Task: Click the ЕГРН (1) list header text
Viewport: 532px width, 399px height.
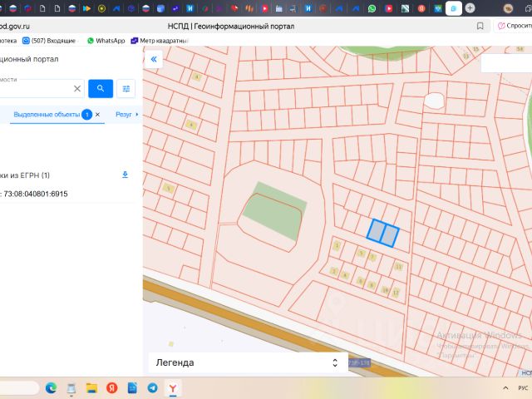Action: [25, 175]
